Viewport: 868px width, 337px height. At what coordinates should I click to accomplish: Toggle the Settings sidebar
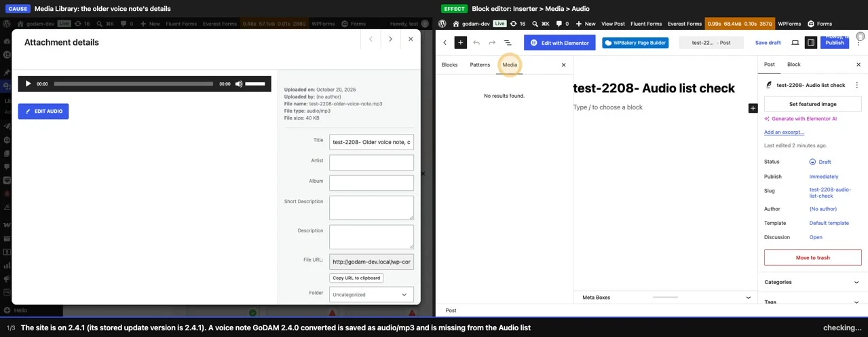810,42
